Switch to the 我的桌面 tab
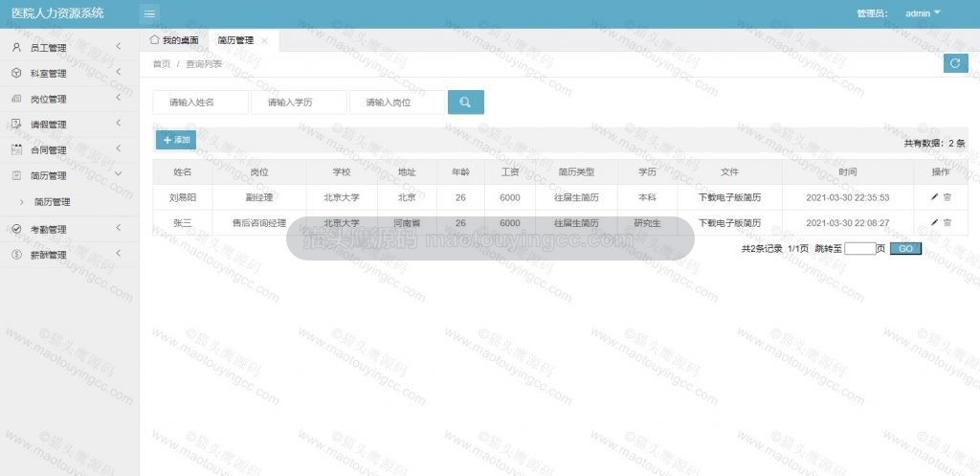This screenshot has height=476, width=980. tap(174, 40)
